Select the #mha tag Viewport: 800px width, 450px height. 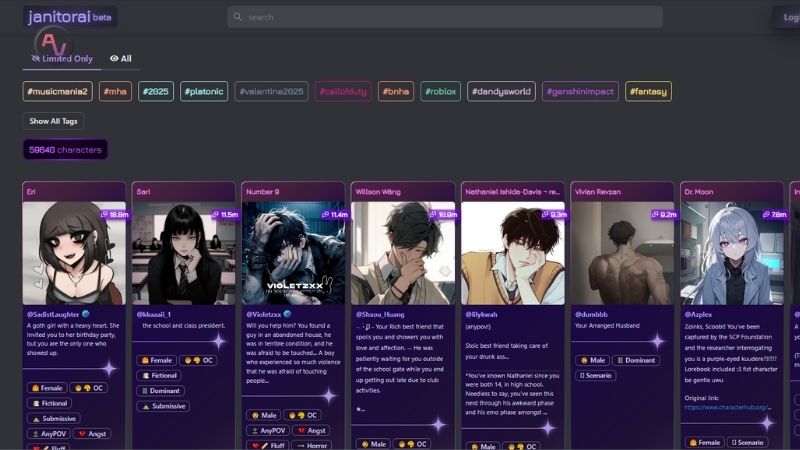(115, 91)
